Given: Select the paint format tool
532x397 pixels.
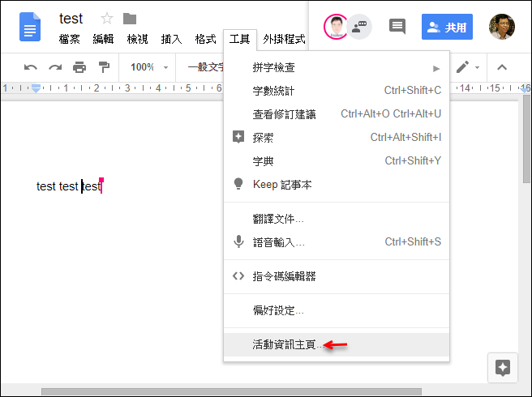Looking at the screenshot, I should (104, 67).
